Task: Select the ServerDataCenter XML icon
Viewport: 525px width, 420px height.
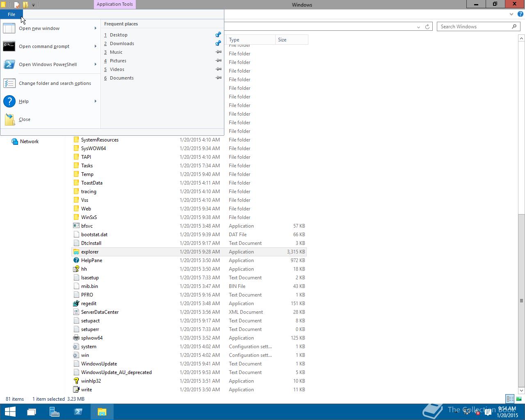Action: pos(76,312)
